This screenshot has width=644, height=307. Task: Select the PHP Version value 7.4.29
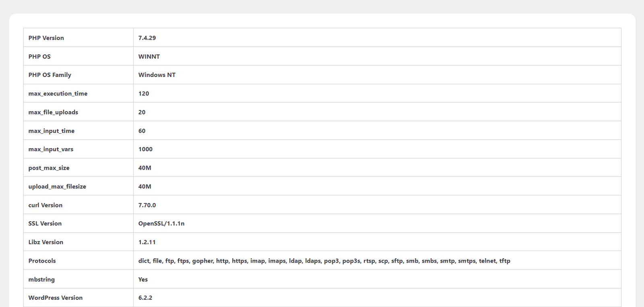(147, 38)
